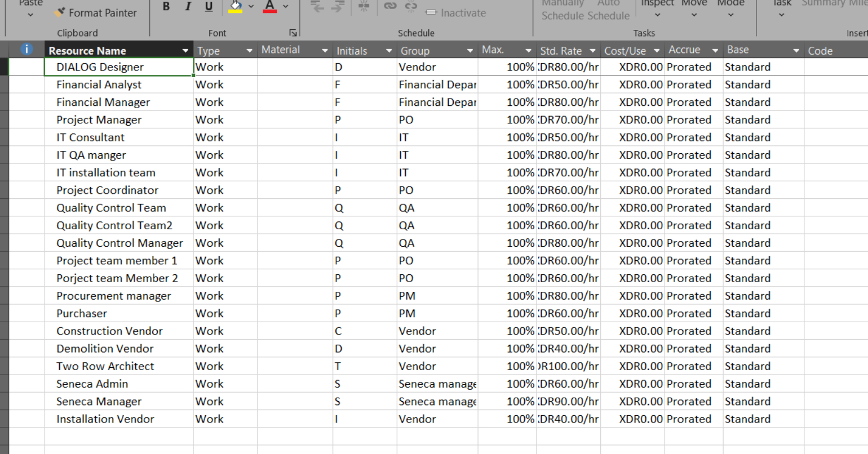Image resolution: width=868 pixels, height=454 pixels.
Task: Select the IT QA manger resource name
Action: coord(91,155)
